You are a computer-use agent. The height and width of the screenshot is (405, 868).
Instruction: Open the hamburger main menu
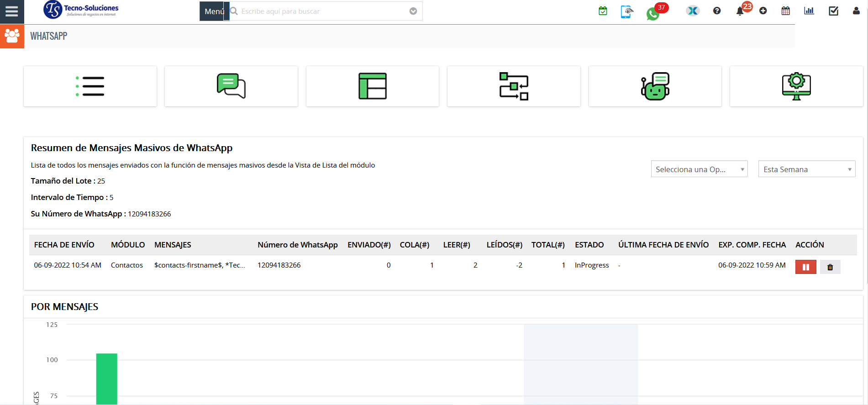[12, 11]
